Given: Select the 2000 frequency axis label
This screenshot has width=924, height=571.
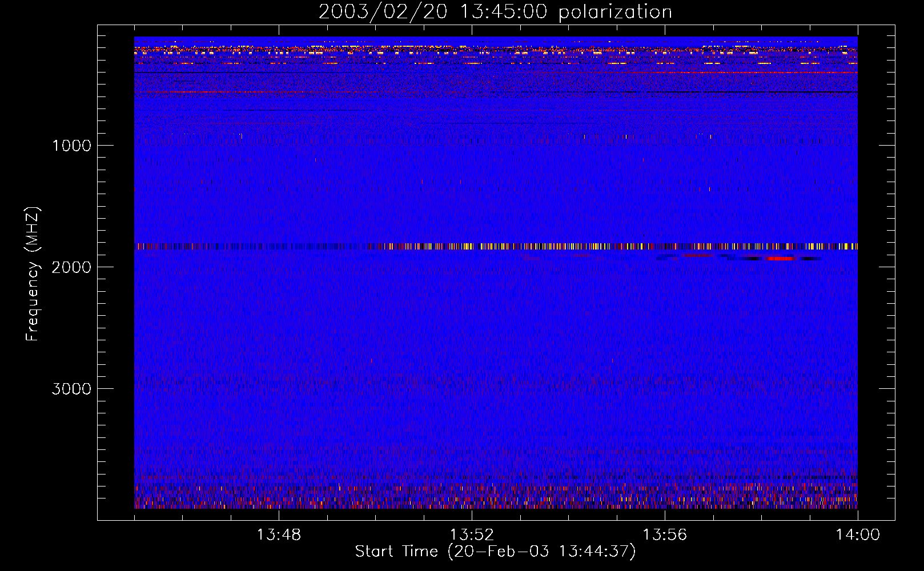Looking at the screenshot, I should [x=71, y=267].
